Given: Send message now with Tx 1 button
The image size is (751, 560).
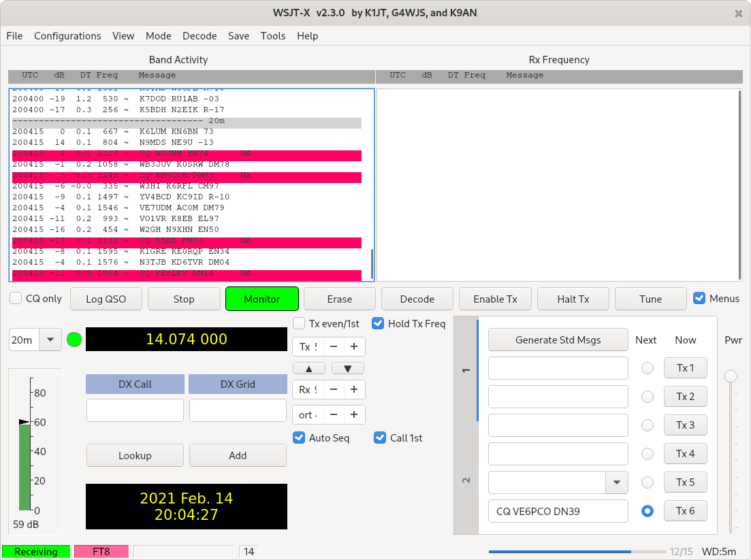Looking at the screenshot, I should coord(686,367).
